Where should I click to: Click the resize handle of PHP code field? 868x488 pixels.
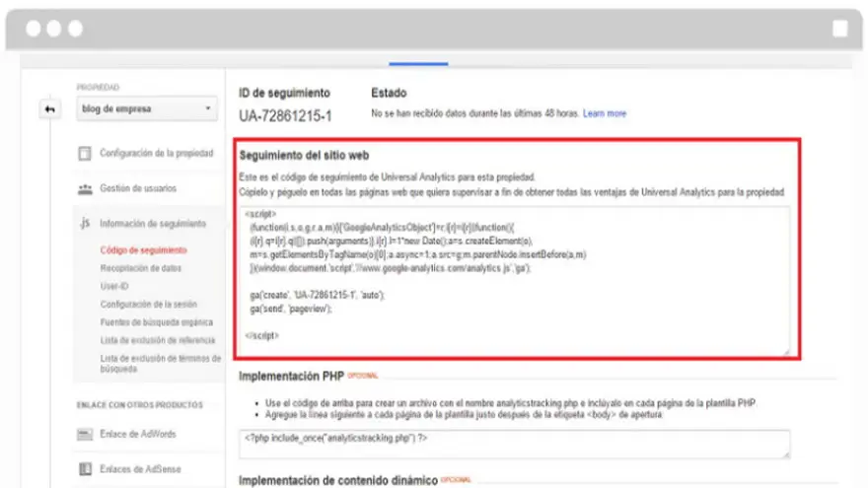(x=785, y=454)
